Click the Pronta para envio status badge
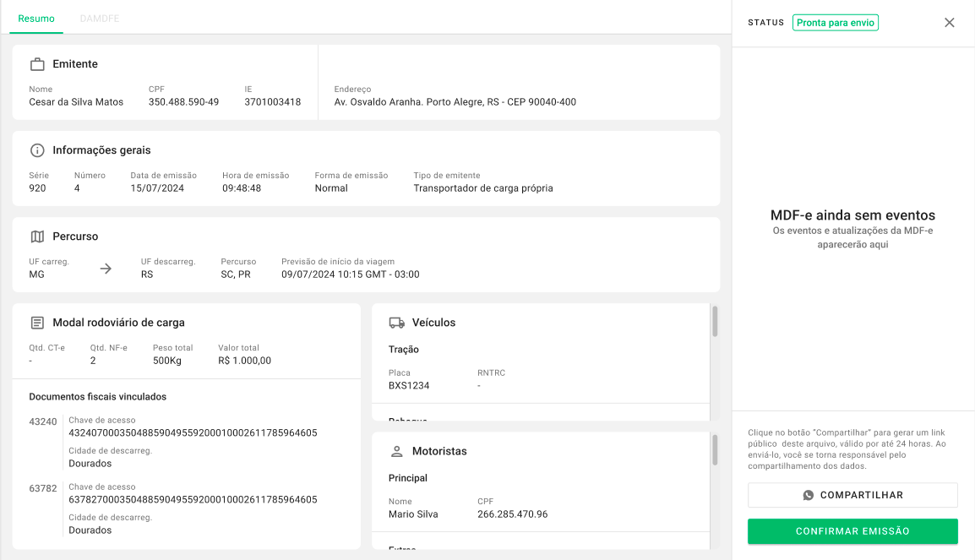The height and width of the screenshot is (560, 975). pyautogui.click(x=835, y=23)
